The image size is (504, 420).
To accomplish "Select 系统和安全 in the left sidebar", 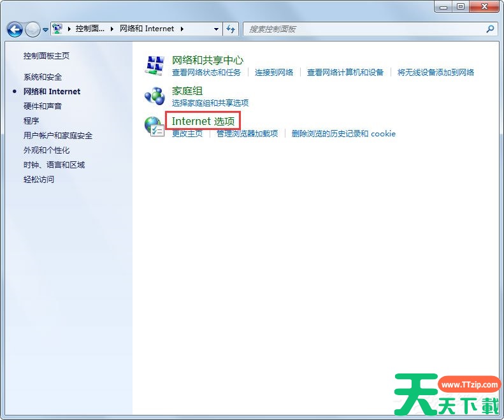I will click(43, 77).
